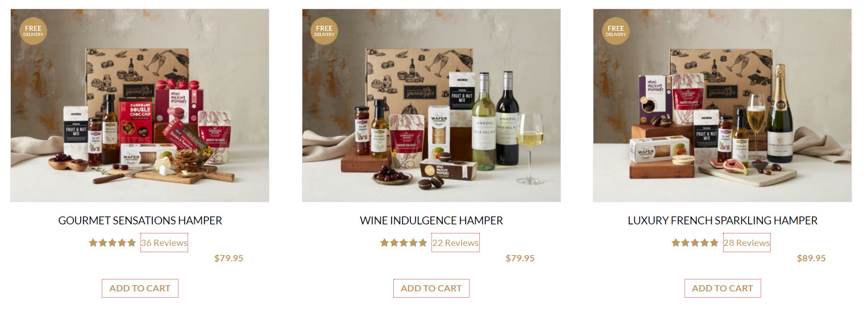Add Wine Indulgence Hamper to cart
Image resolution: width=868 pixels, height=313 pixels.
(x=431, y=288)
